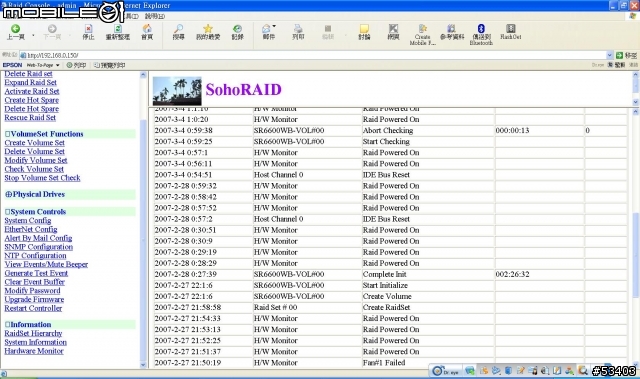This screenshot has height=379, width=640.
Task: Select the Complete Init event cell
Action: click(428, 274)
